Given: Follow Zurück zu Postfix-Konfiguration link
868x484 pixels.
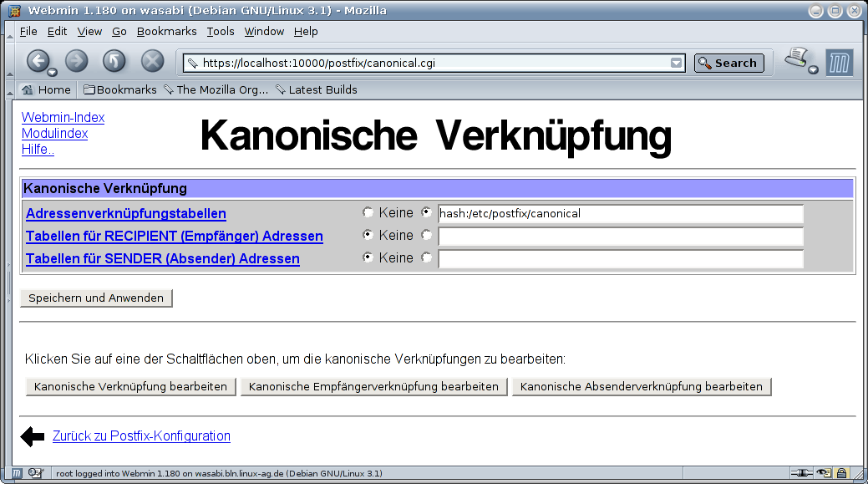Looking at the screenshot, I should tap(141, 436).
